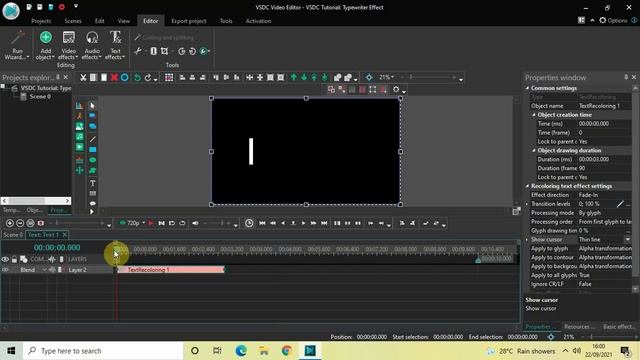
Task: Open the Edit ribbon tab
Action: click(99, 21)
